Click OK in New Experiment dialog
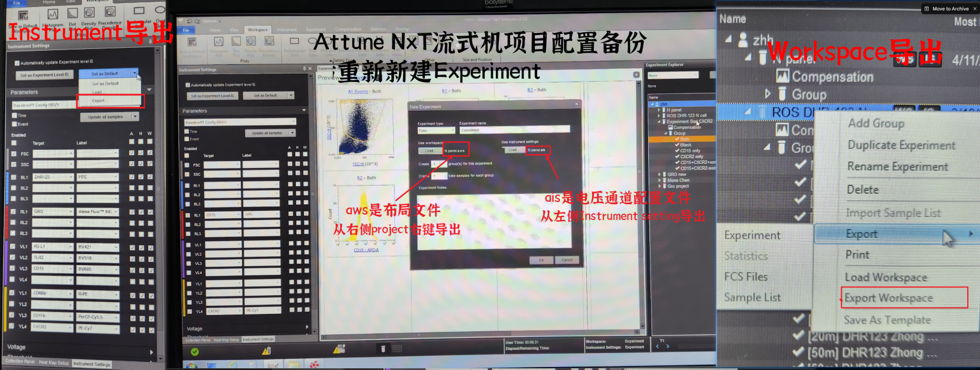The image size is (980, 370). click(541, 260)
